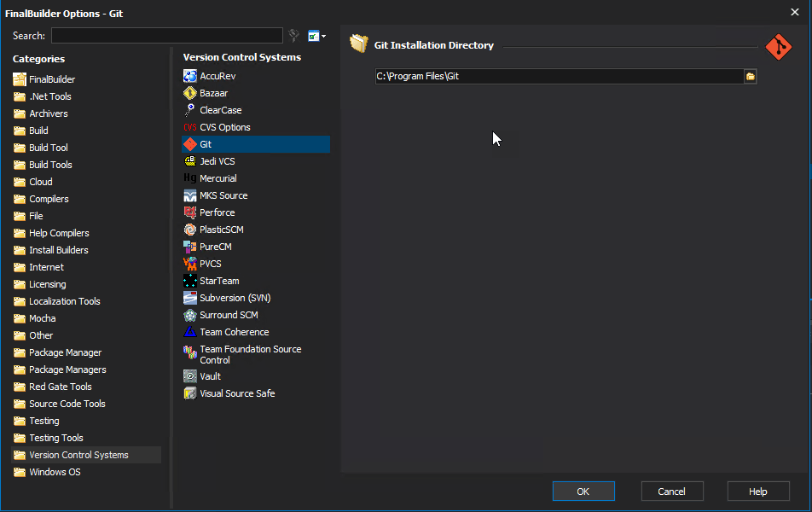The width and height of the screenshot is (812, 512).
Task: Click the Mercurial Hg icon
Action: click(189, 178)
